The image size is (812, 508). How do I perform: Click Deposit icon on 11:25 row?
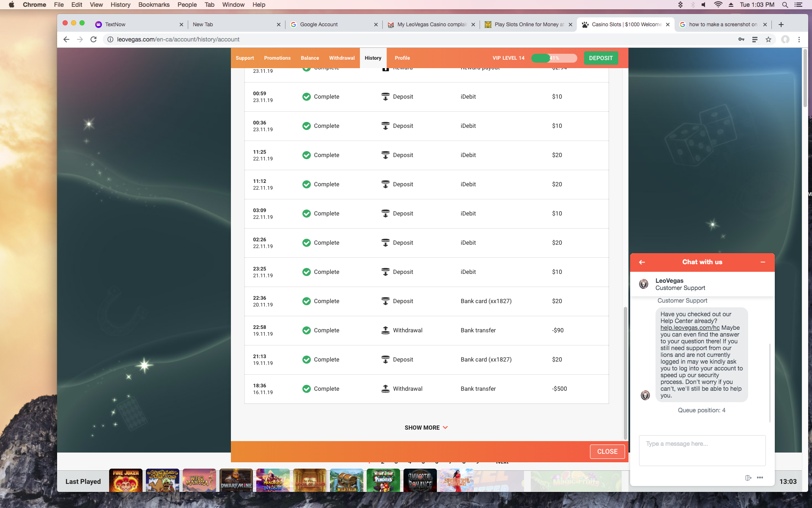tap(385, 155)
